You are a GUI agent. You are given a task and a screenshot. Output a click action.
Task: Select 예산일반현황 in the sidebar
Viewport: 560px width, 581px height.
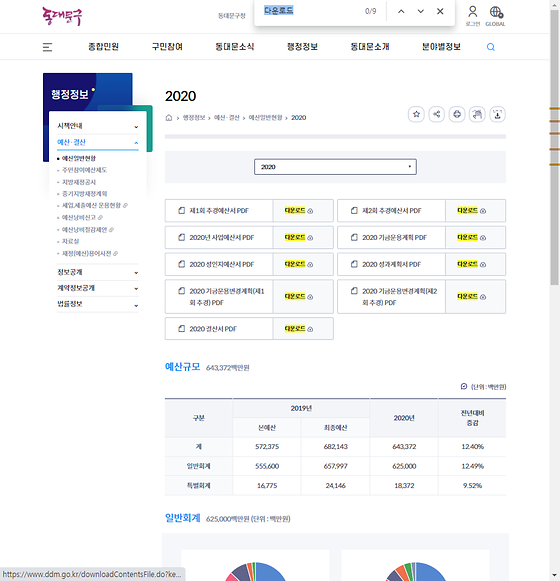click(x=79, y=159)
